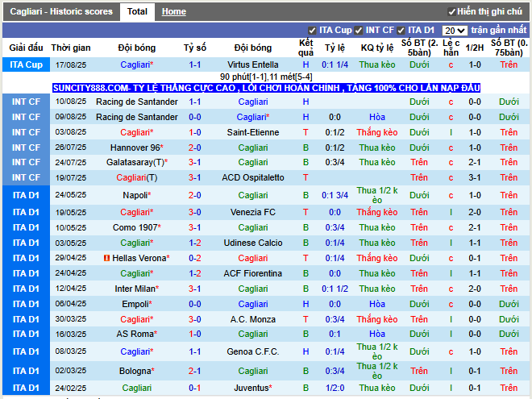This screenshot has width=532, height=399.
Task: Open the 20 recent matches dropdown
Action: [x=455, y=31]
